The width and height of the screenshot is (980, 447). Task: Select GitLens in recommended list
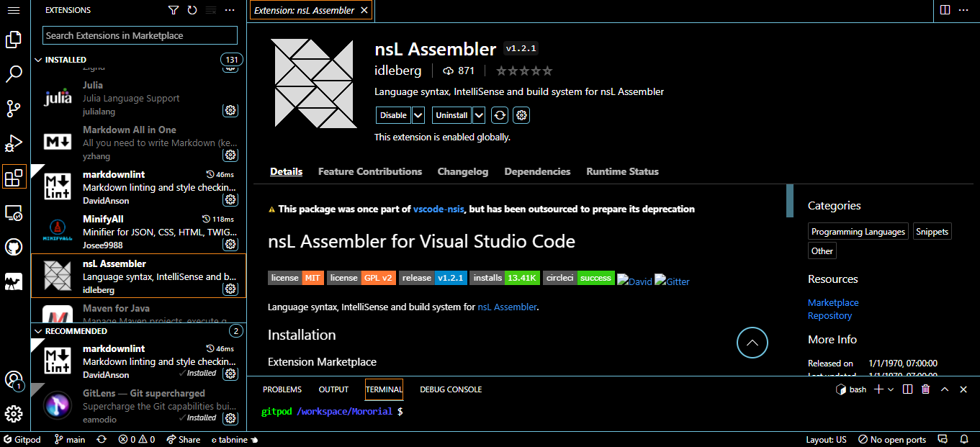click(x=138, y=405)
